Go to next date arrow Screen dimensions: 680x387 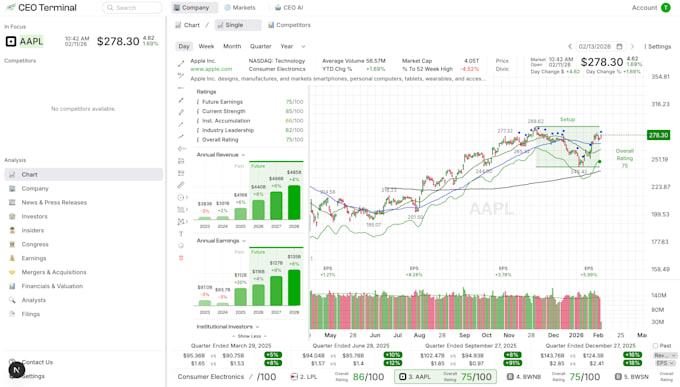pos(632,46)
